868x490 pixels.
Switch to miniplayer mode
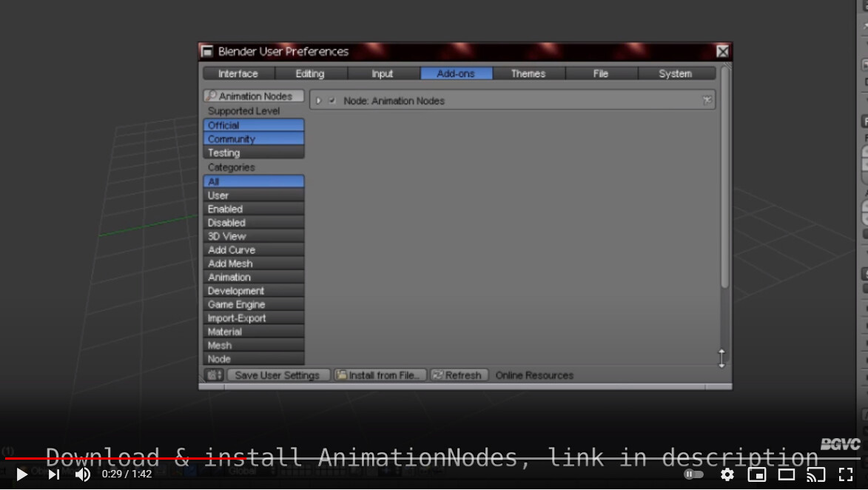(756, 474)
